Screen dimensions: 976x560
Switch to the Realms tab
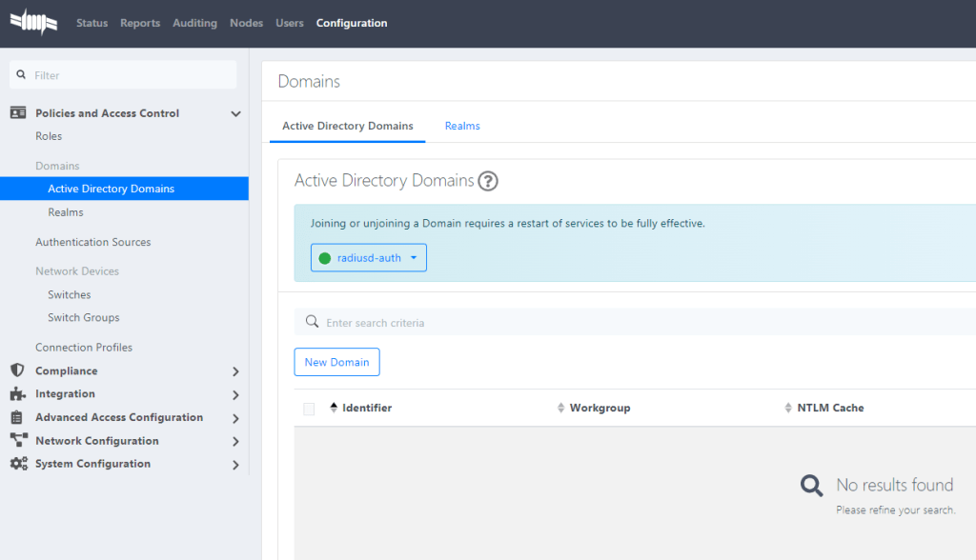462,126
